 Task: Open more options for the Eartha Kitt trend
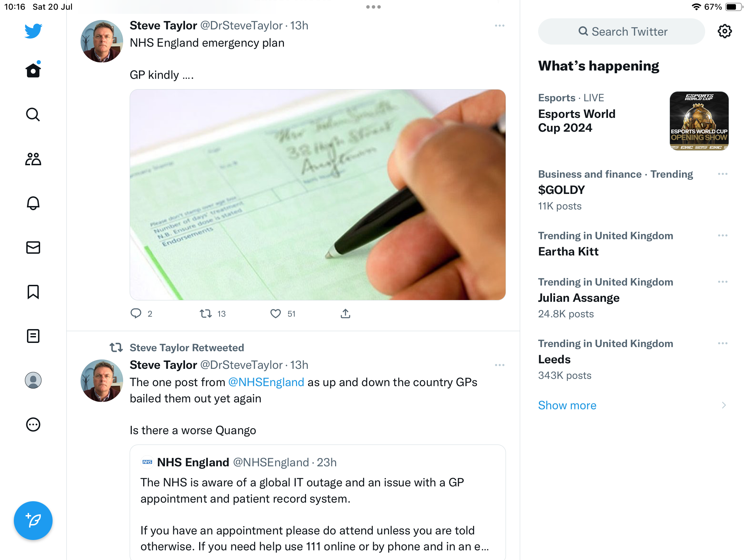723,235
